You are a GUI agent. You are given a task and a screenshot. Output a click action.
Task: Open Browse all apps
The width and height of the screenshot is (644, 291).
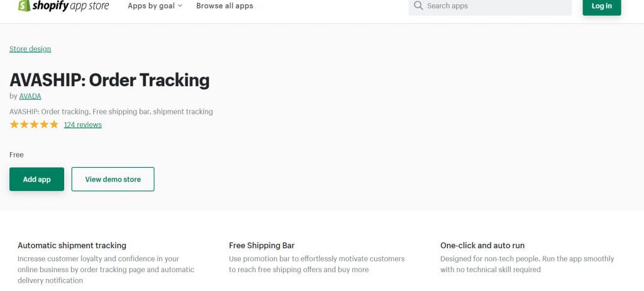[225, 6]
